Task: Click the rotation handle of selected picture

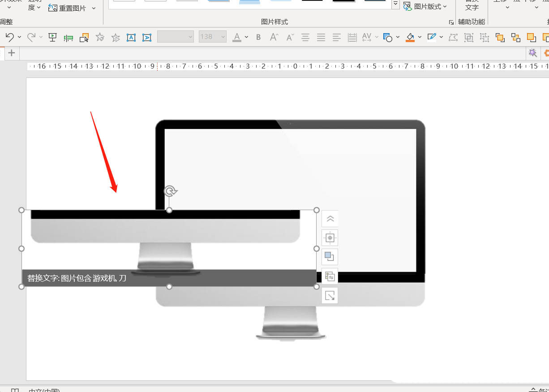Action: (x=170, y=191)
